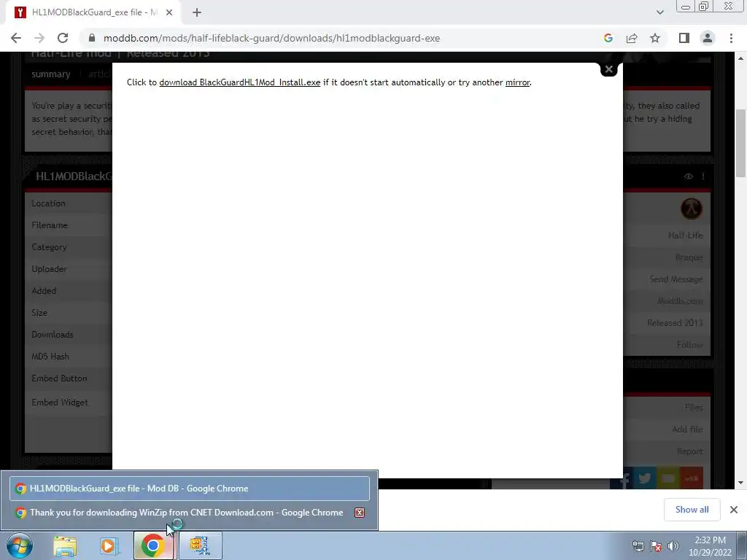Click Add file link in sidebar
Image resolution: width=747 pixels, height=560 pixels.
[687, 429]
